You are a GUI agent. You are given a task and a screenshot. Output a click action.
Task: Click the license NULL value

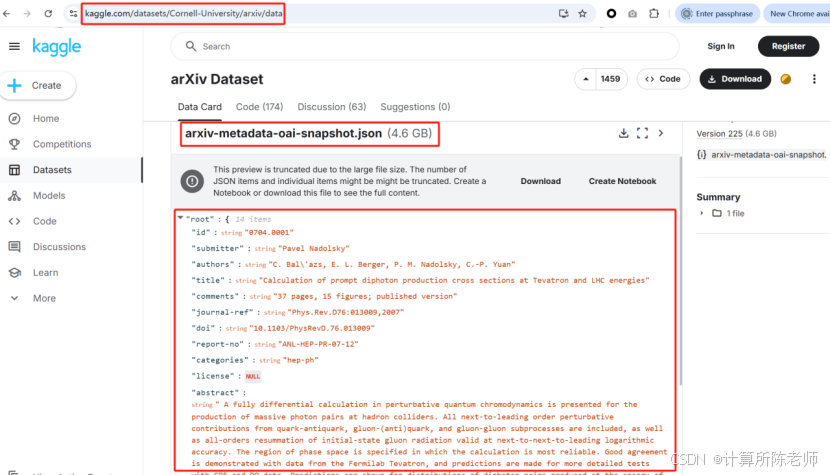pyautogui.click(x=252, y=377)
